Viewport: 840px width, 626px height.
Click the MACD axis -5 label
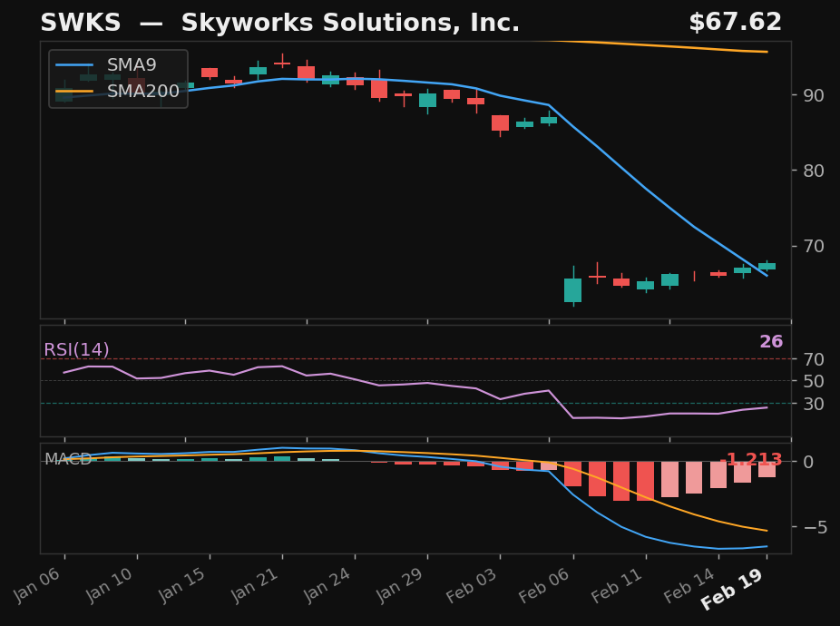click(x=816, y=527)
